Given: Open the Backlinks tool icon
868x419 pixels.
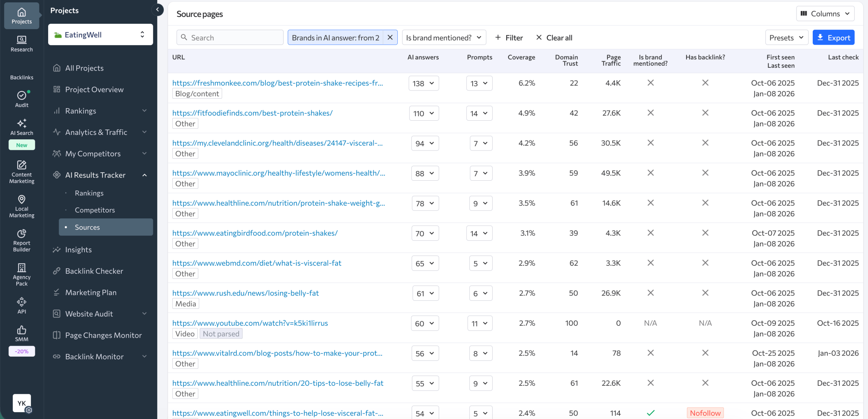Looking at the screenshot, I should pos(21,71).
